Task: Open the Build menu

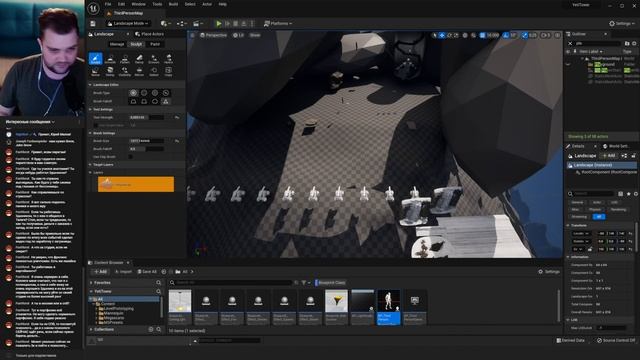Action: [173, 4]
